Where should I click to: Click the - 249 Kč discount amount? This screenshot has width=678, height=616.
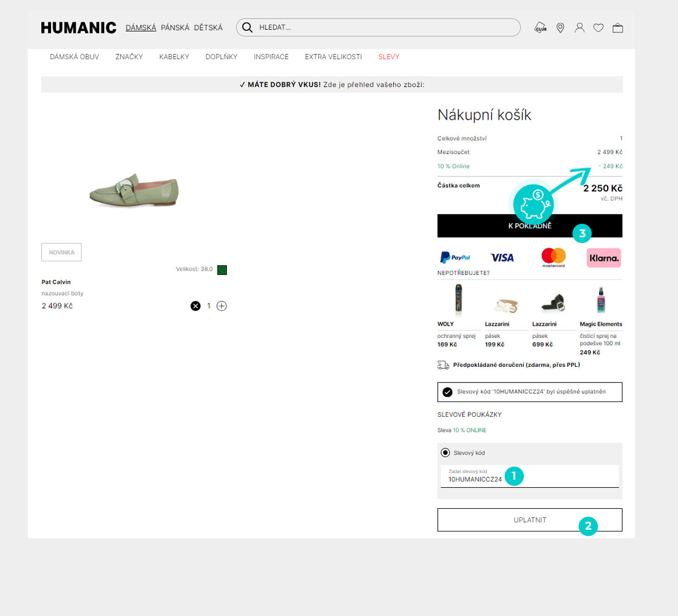611,166
